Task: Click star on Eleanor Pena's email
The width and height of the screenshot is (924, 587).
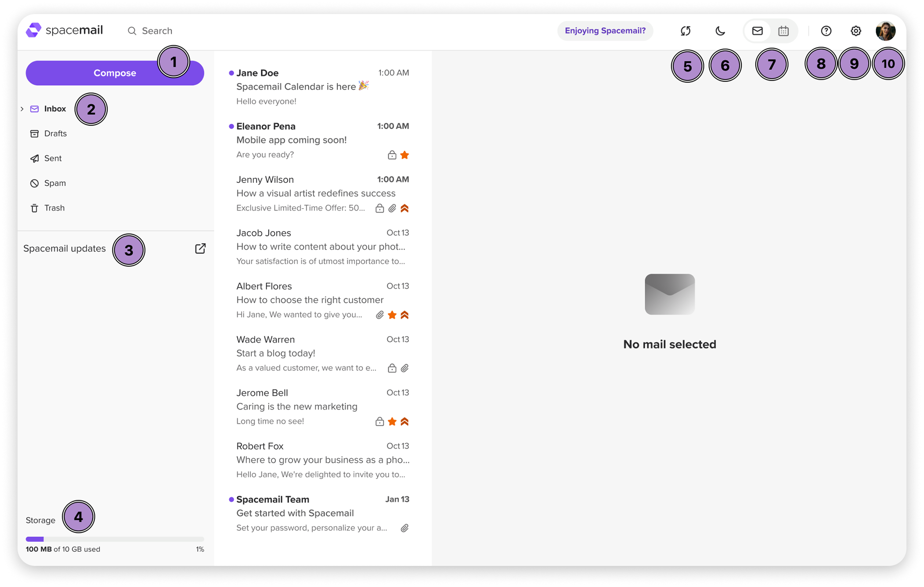Action: tap(404, 155)
